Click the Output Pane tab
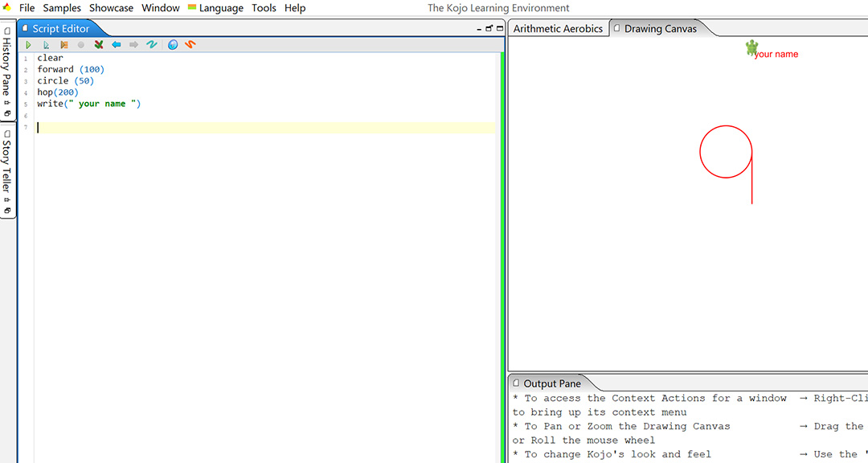This screenshot has width=868, height=463. click(x=551, y=384)
